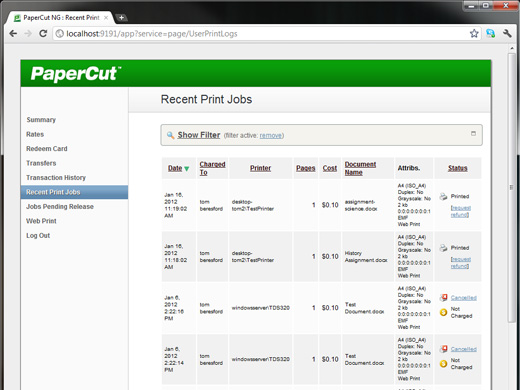Image resolution: width=520 pixels, height=390 pixels.
Task: Sort by Cost column header
Action: [x=330, y=168]
